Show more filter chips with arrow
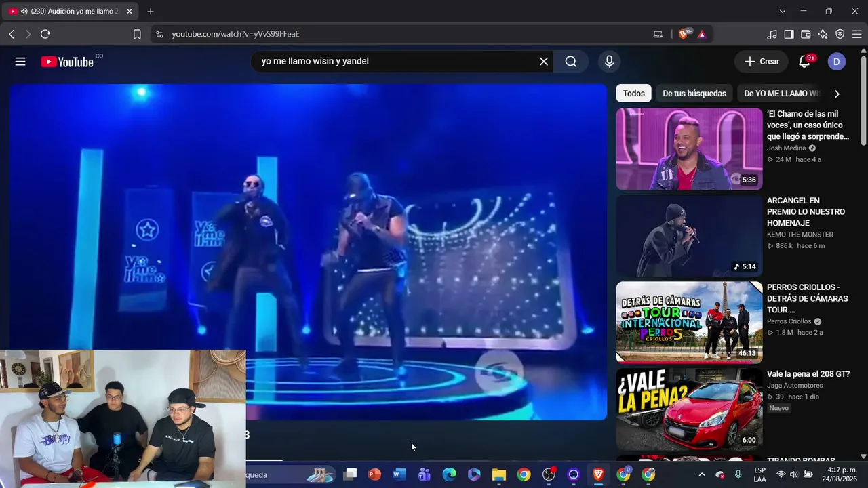Image resolution: width=868 pixels, height=488 pixels. click(836, 94)
